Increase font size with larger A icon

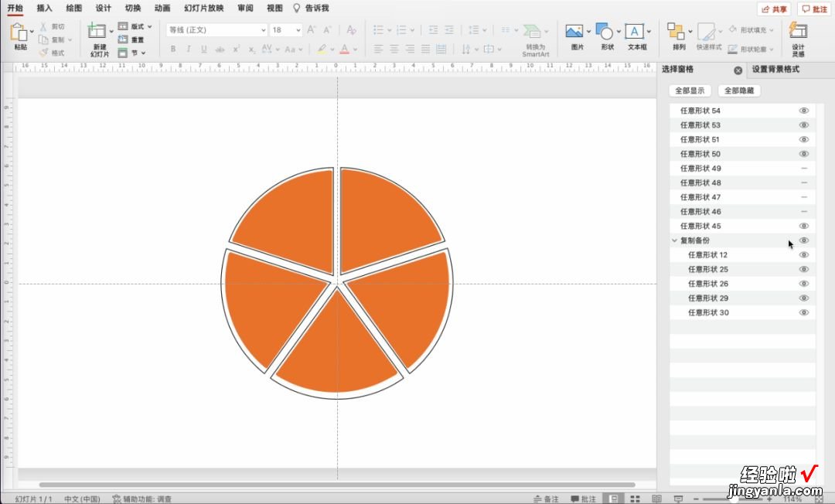point(312,30)
